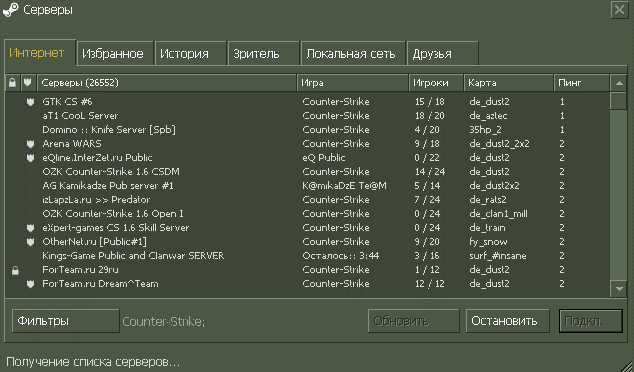The height and width of the screenshot is (372, 634).
Task: Click shield icon beside OtherNet.ru [Public#1]
Action: click(30, 242)
